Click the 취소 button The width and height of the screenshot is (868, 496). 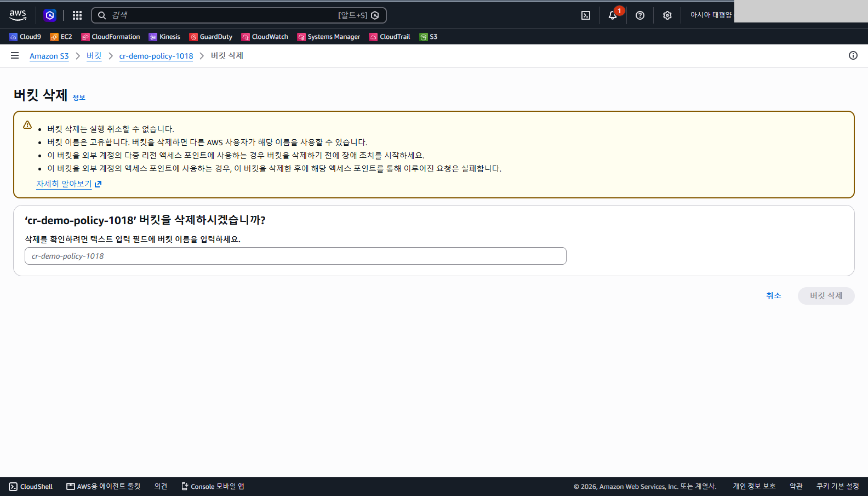[774, 296]
